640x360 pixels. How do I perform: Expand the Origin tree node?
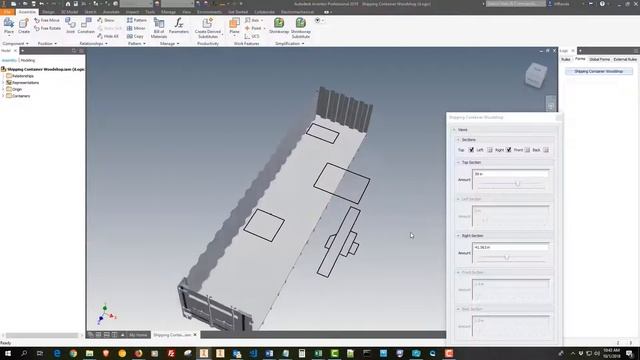click(x=3, y=89)
